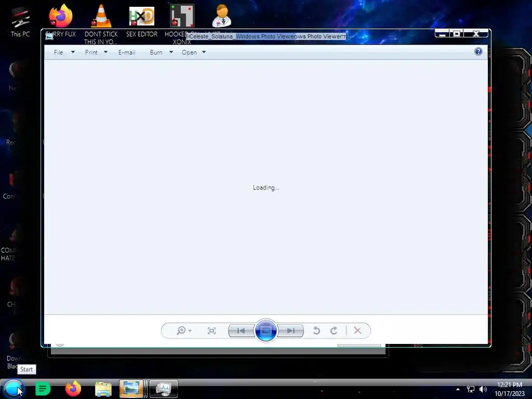Go to the Previous photo

(x=241, y=331)
